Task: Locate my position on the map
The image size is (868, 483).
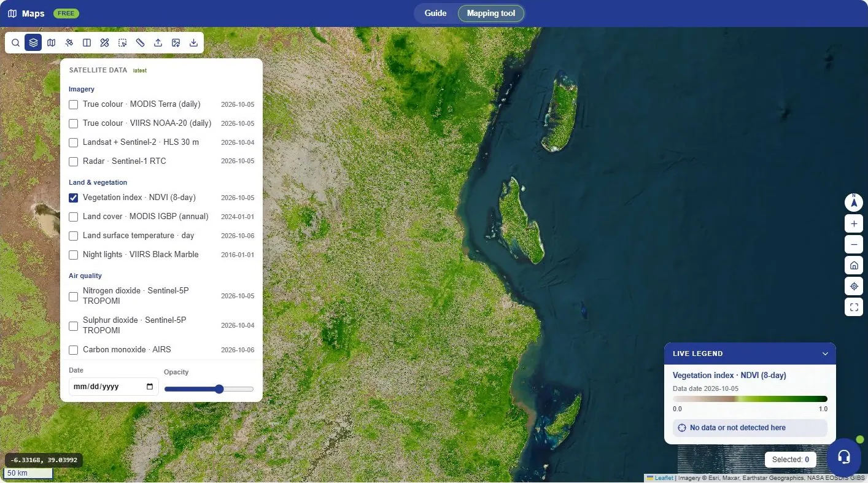Action: 854,286
